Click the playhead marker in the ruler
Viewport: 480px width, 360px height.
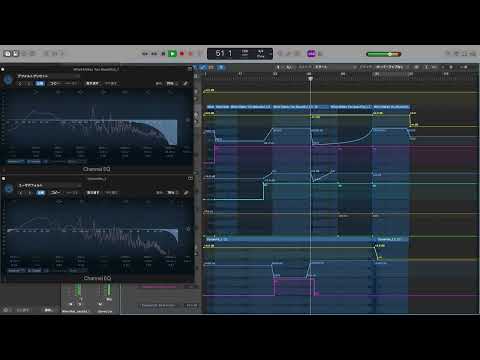coord(310,78)
